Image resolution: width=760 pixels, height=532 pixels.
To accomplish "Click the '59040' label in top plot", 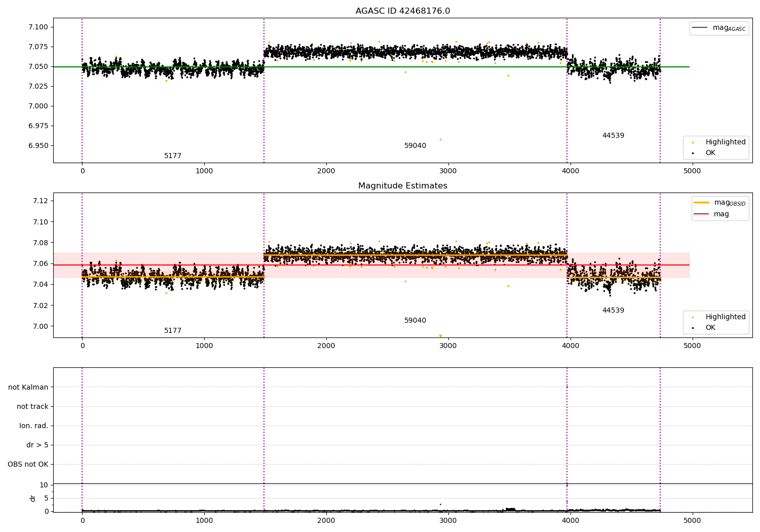I will pyautogui.click(x=415, y=146).
